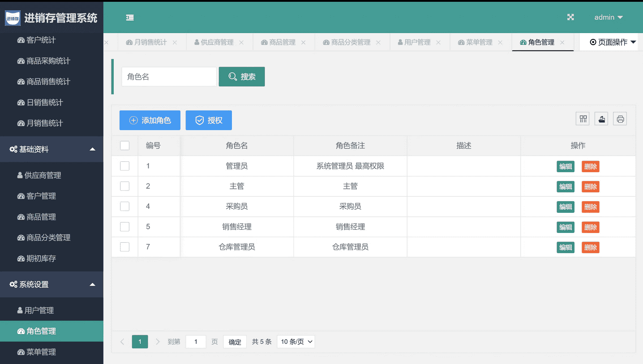Select the checkbox for 管理员 row

[125, 166]
